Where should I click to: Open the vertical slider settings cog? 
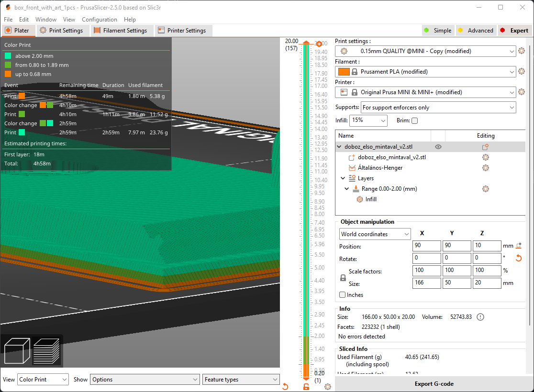coord(328,387)
